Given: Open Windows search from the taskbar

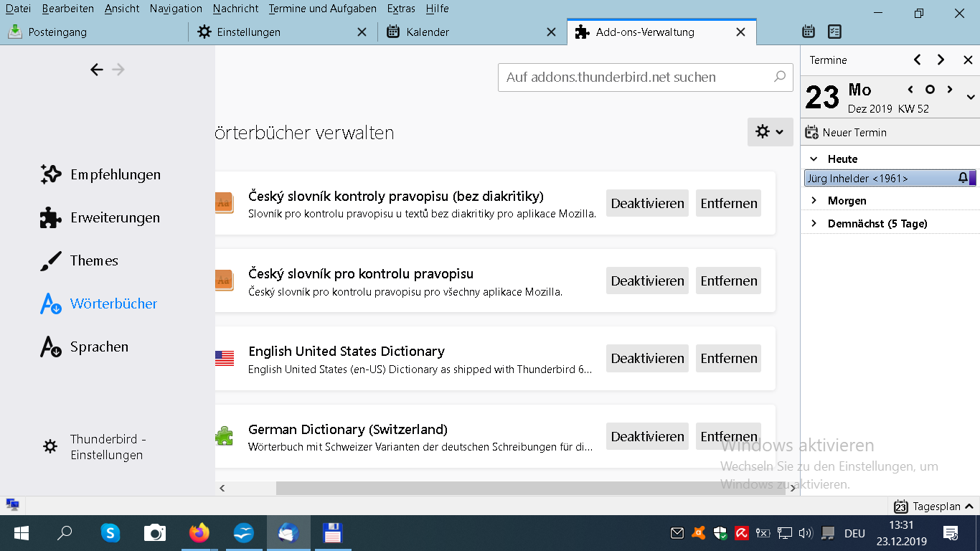Looking at the screenshot, I should 65,533.
